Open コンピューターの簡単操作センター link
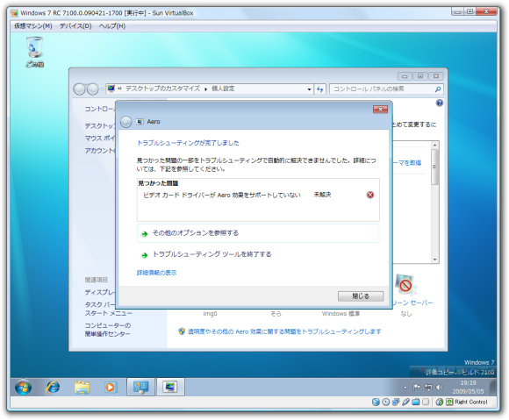The width and height of the screenshot is (509, 420). 107,330
